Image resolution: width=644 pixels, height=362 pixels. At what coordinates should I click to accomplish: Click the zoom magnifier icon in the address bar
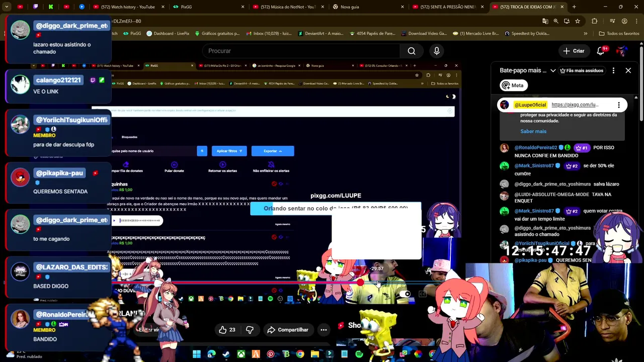point(556,21)
